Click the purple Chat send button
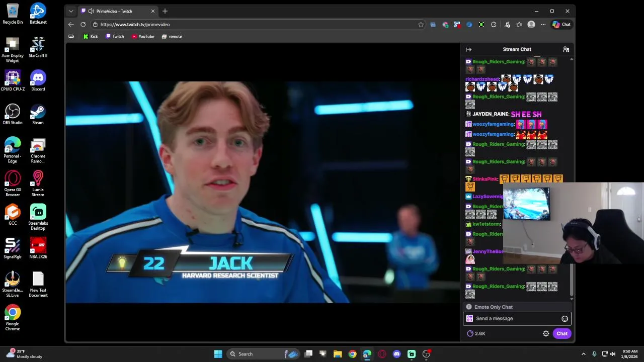644x362 pixels. click(561, 333)
